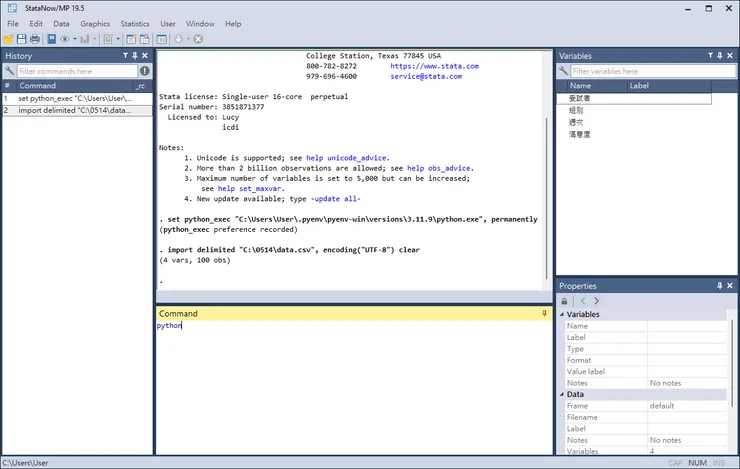Click the wrench icon in Variables filter
Viewport: 740px width, 469px height.
pos(563,71)
